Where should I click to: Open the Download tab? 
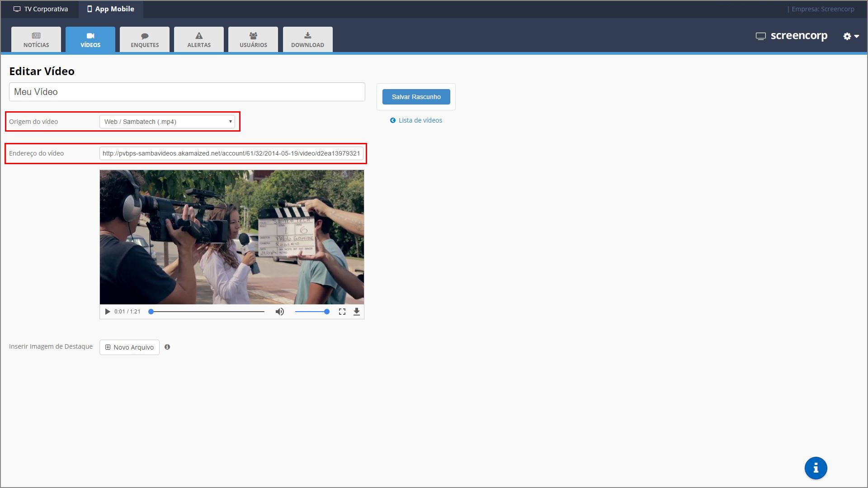(x=307, y=40)
